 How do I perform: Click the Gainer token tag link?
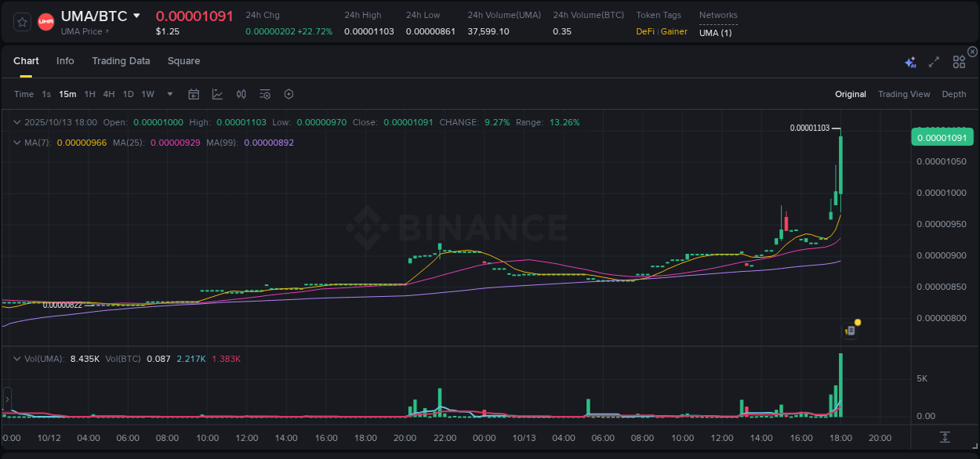tap(673, 31)
